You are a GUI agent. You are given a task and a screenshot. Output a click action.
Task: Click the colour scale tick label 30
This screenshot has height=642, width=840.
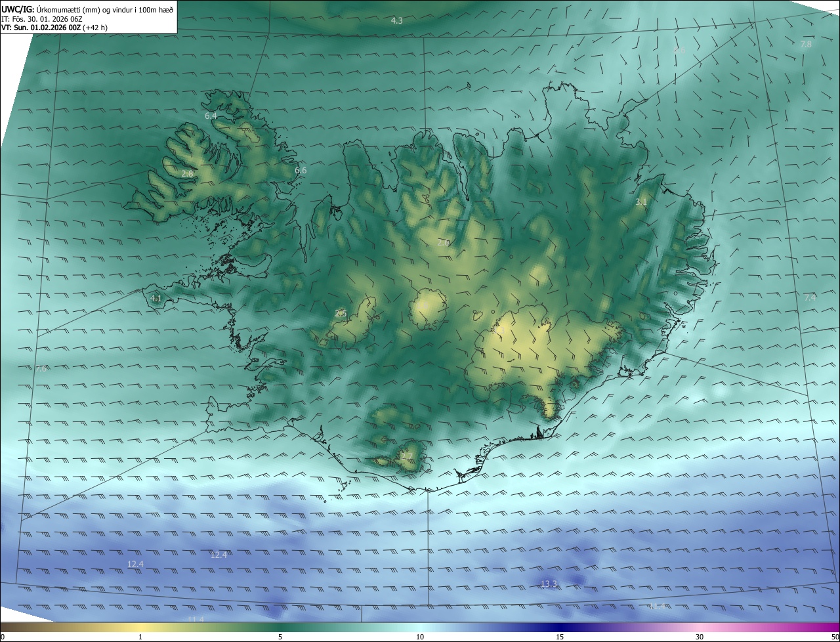point(700,637)
